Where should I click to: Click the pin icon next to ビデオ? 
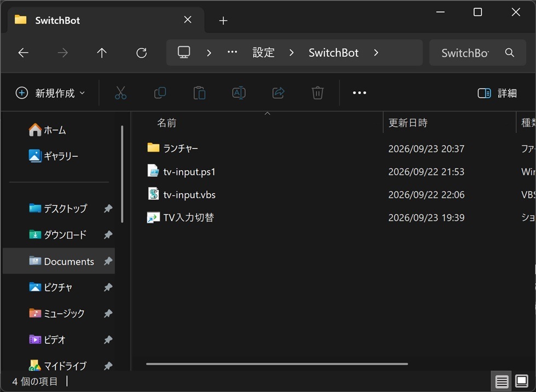(x=108, y=340)
